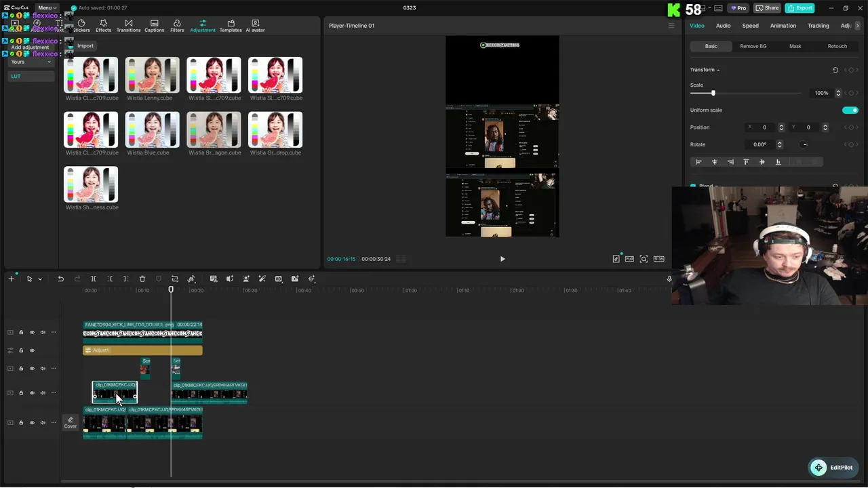
Task: Mute the track containing the FANETO904 png clip
Action: click(43, 332)
